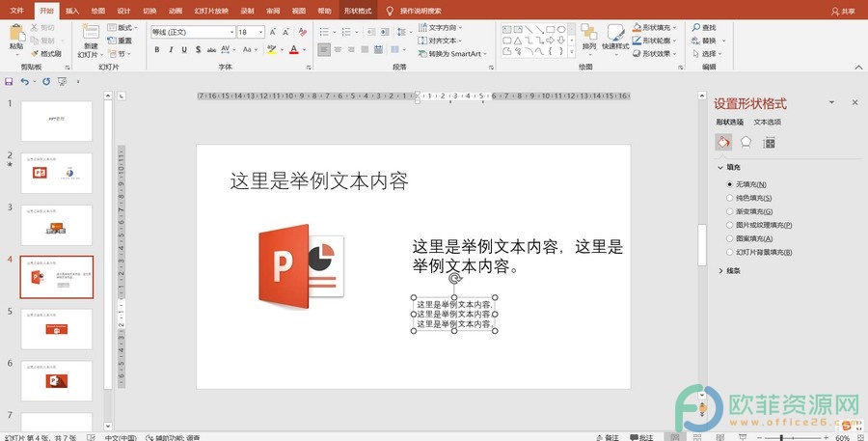Viewport: 868px width, 441px height.
Task: Click the Redo icon in quick access toolbar
Action: [46, 81]
